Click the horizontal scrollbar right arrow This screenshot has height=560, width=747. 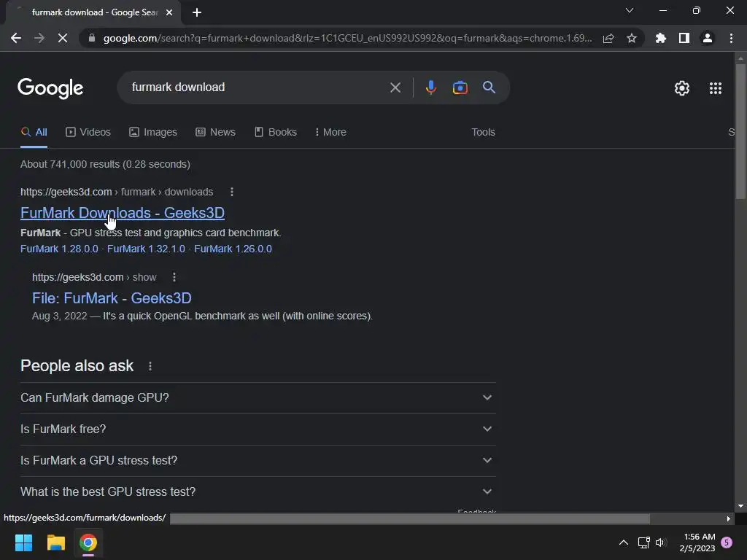point(729,518)
